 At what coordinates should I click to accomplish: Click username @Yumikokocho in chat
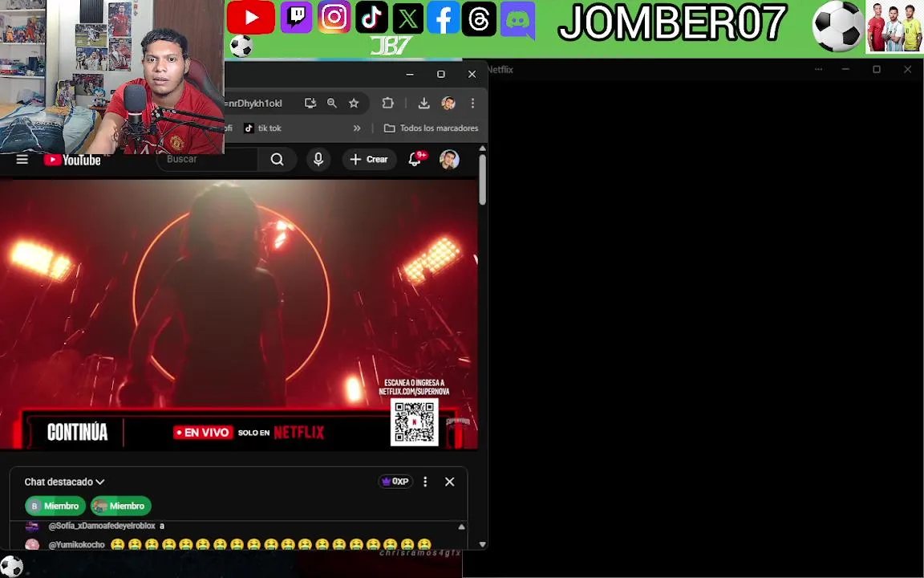pos(77,544)
